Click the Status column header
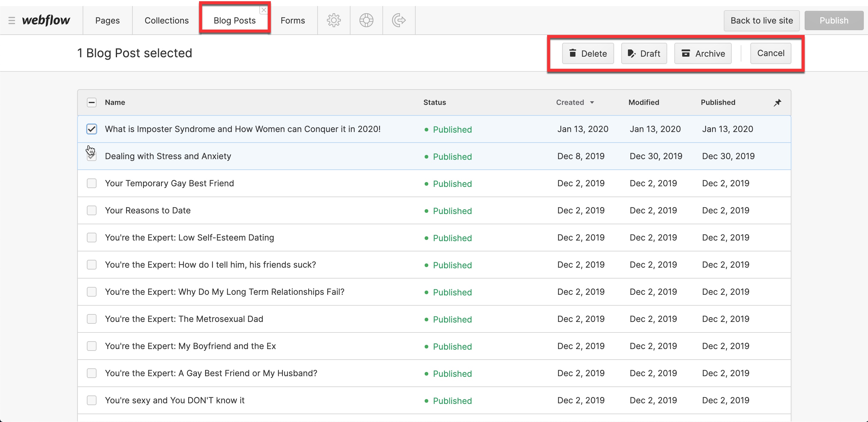868x422 pixels. pos(434,102)
